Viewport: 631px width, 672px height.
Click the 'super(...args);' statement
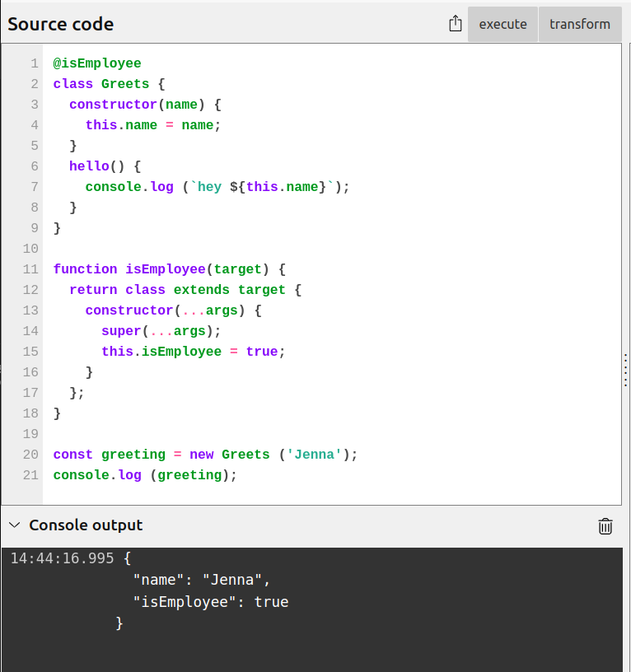point(161,331)
